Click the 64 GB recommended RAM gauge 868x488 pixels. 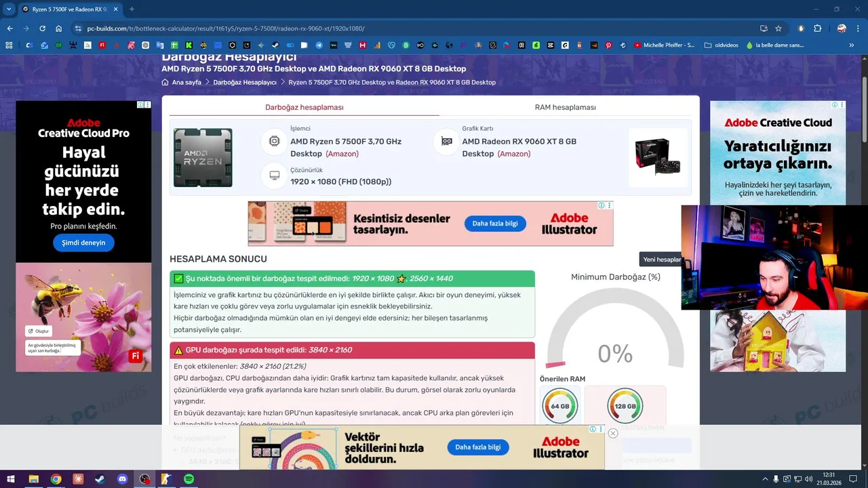point(560,406)
